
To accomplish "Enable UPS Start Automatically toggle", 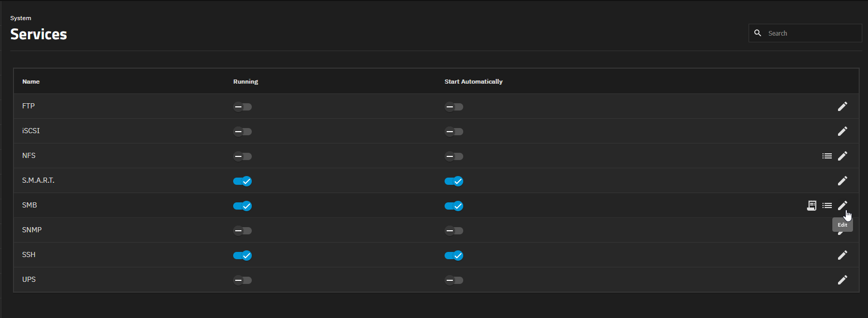I will (x=453, y=280).
